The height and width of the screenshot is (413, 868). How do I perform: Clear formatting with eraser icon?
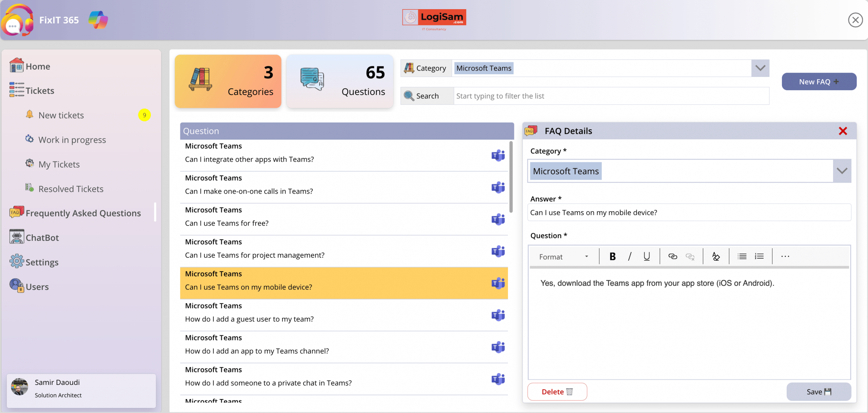point(716,257)
